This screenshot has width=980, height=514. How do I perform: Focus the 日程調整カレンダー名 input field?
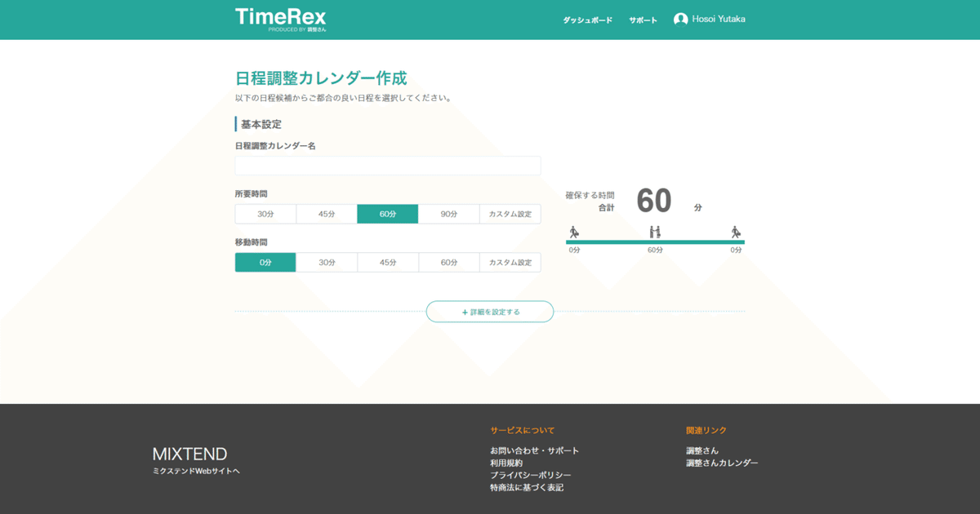(388, 166)
